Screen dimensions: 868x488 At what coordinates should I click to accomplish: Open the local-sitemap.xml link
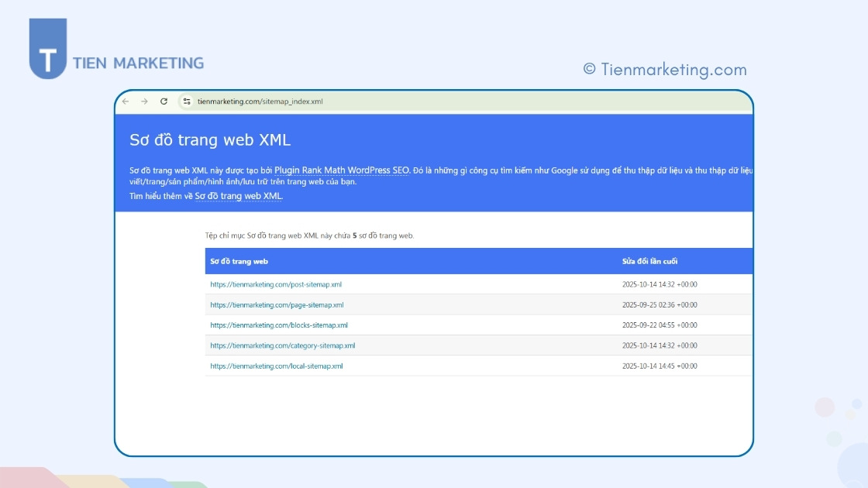[x=277, y=366]
